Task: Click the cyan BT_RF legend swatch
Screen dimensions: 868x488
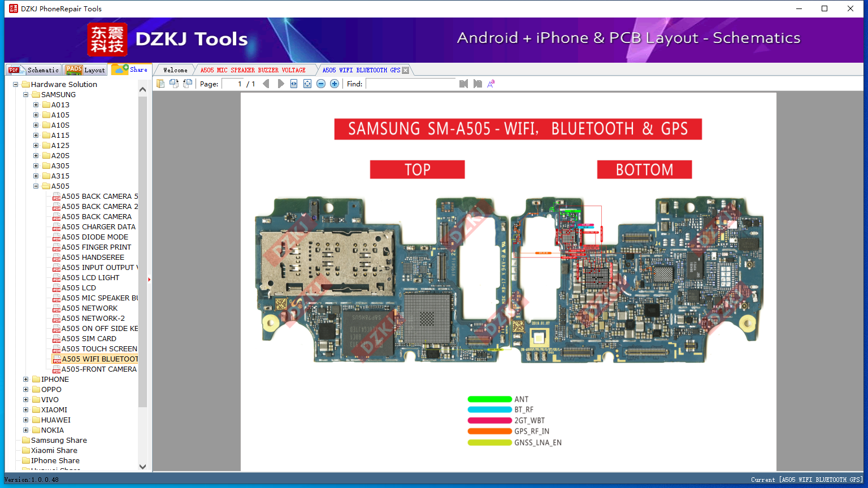Action: click(490, 409)
